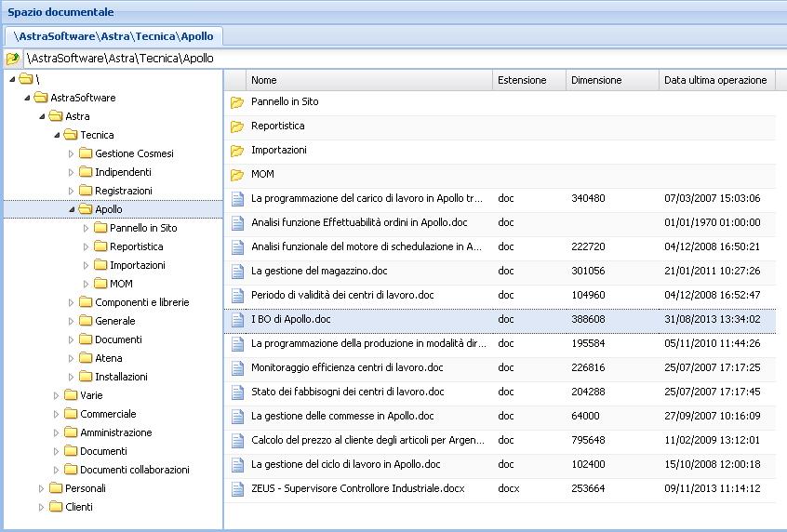Click the Personali folder icon in tree

pyautogui.click(x=56, y=488)
